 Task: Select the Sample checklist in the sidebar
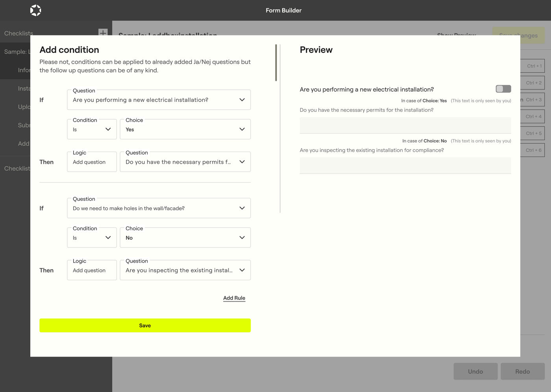tap(18, 52)
